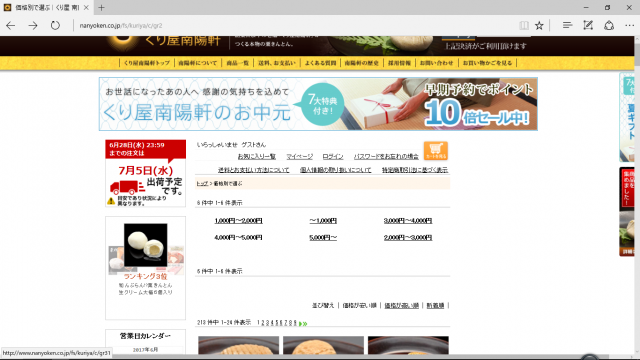Open the Hub lines icon
This screenshot has height=360, width=640.
click(567, 25)
